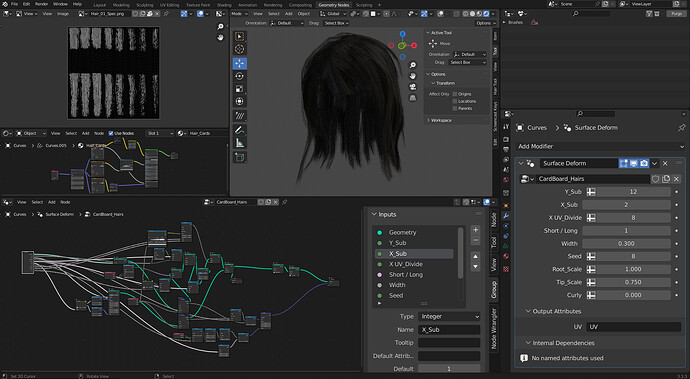This screenshot has height=379, width=690.
Task: Click the viewport zoom magnifier icon
Action: [413, 65]
